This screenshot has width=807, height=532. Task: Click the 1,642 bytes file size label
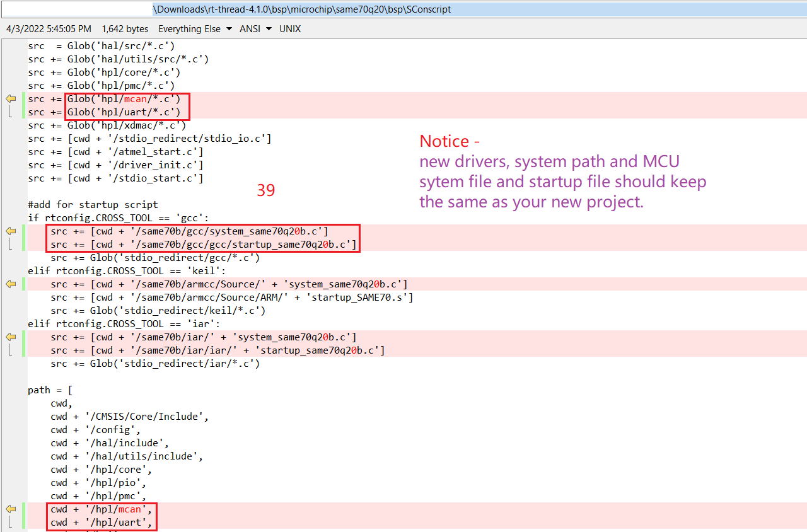pos(125,29)
